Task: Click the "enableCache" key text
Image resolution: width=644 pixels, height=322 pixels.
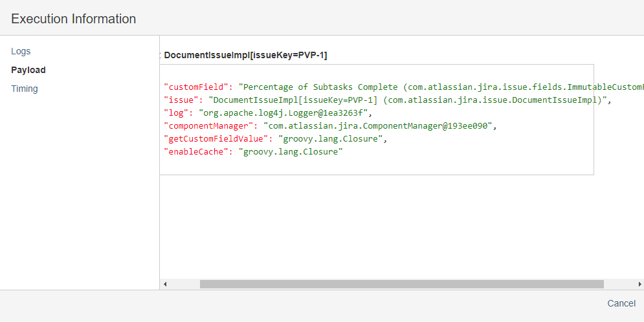Action: (196, 152)
